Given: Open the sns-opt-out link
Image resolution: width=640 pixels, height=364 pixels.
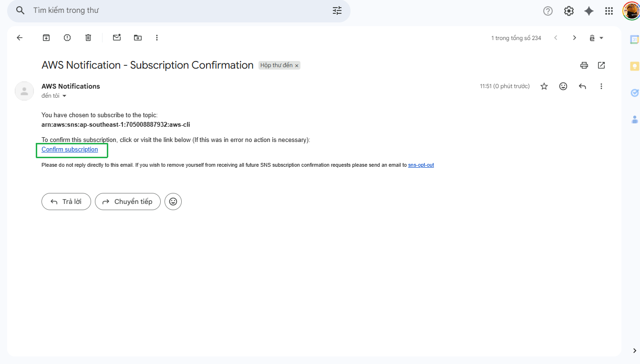Looking at the screenshot, I should pos(421,165).
